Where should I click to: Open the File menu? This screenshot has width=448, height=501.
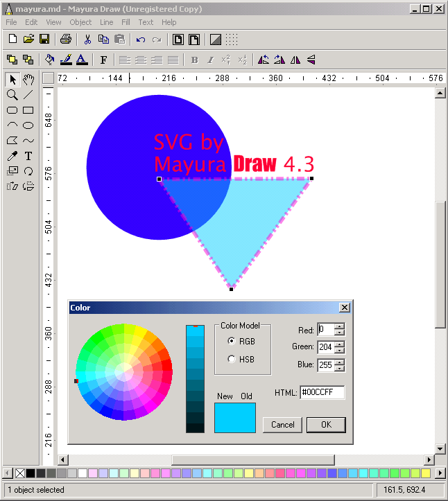tap(11, 22)
